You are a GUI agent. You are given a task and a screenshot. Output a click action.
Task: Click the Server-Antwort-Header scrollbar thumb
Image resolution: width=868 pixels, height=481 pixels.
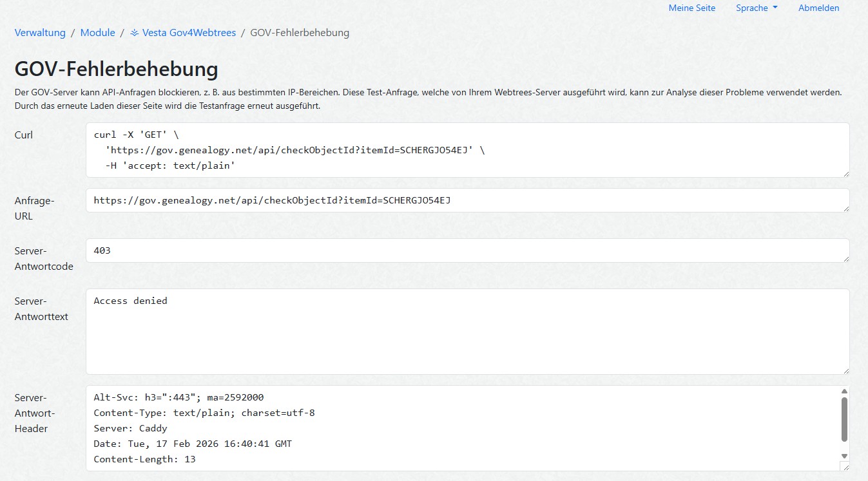pos(844,419)
